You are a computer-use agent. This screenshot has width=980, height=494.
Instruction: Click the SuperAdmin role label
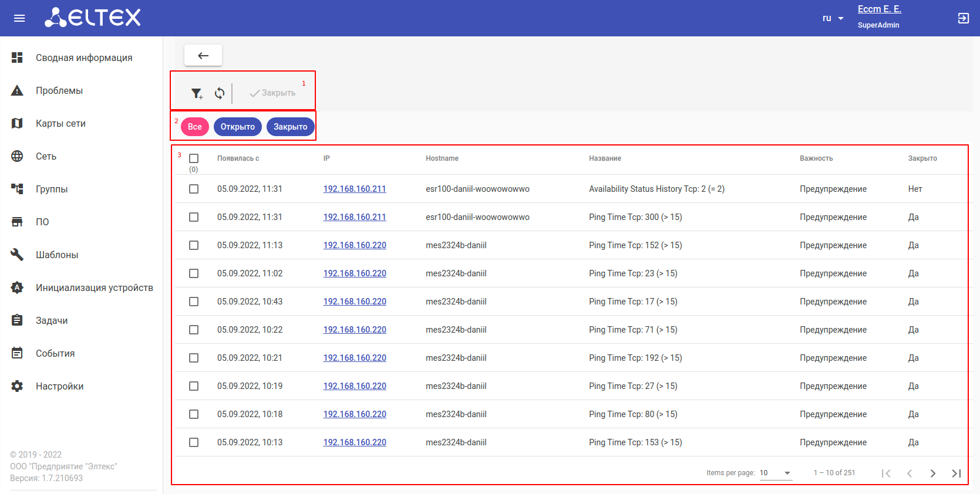878,25
